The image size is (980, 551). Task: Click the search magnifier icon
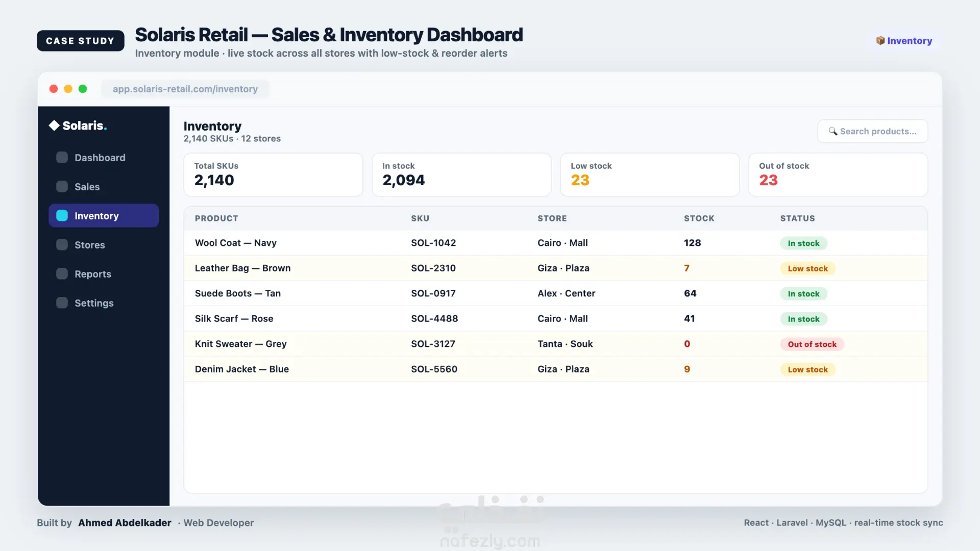click(x=833, y=131)
